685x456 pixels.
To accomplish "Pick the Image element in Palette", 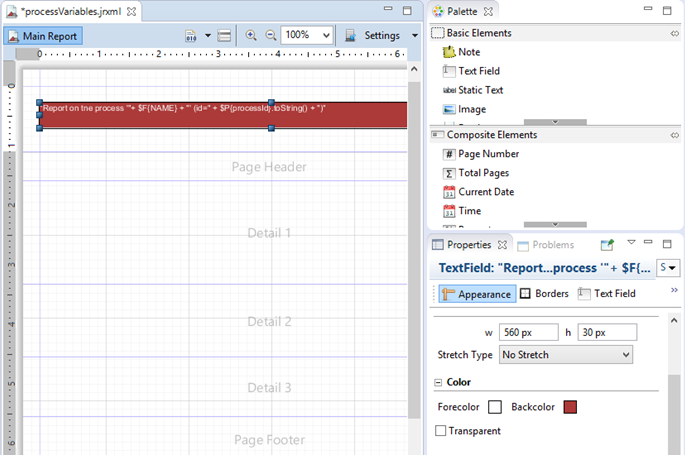I will pyautogui.click(x=471, y=109).
